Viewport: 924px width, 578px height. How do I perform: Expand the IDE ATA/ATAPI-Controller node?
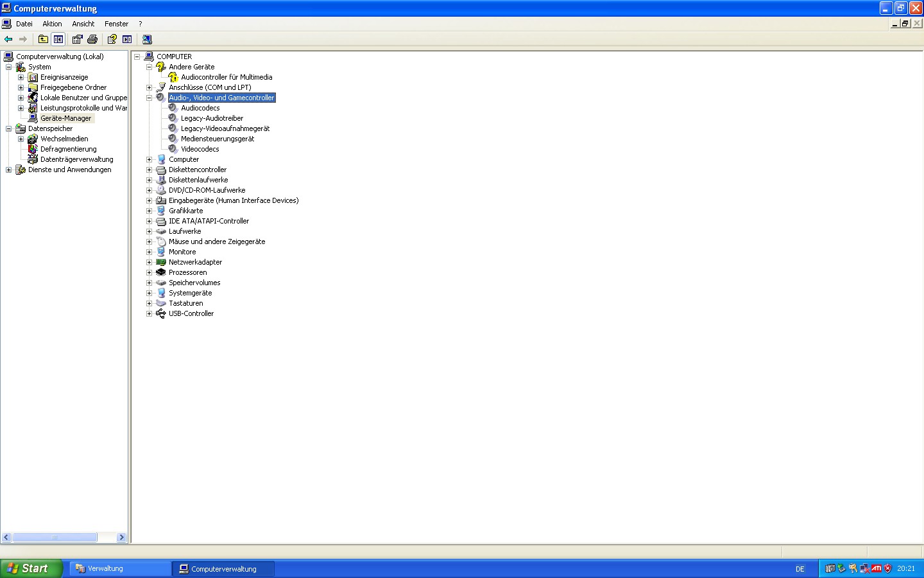coord(150,221)
